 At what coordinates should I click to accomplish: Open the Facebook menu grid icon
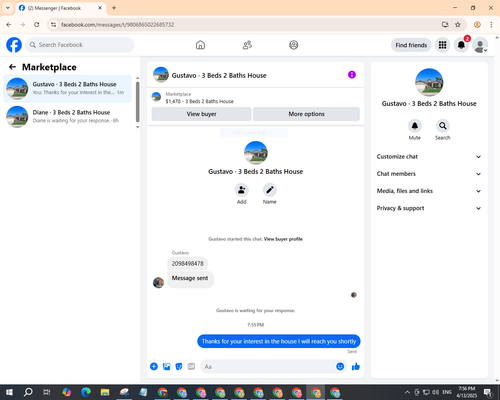[x=442, y=45]
